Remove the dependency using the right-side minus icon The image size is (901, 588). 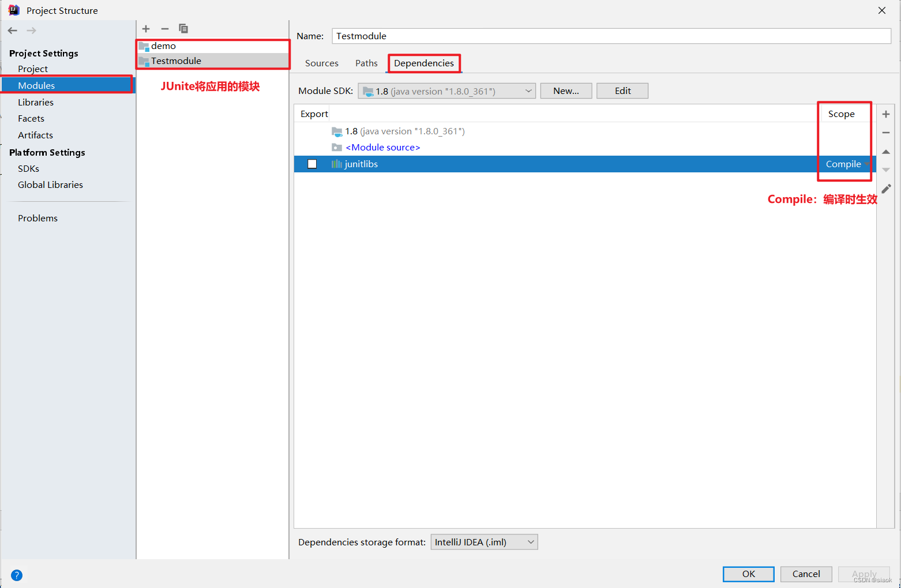[x=886, y=133]
